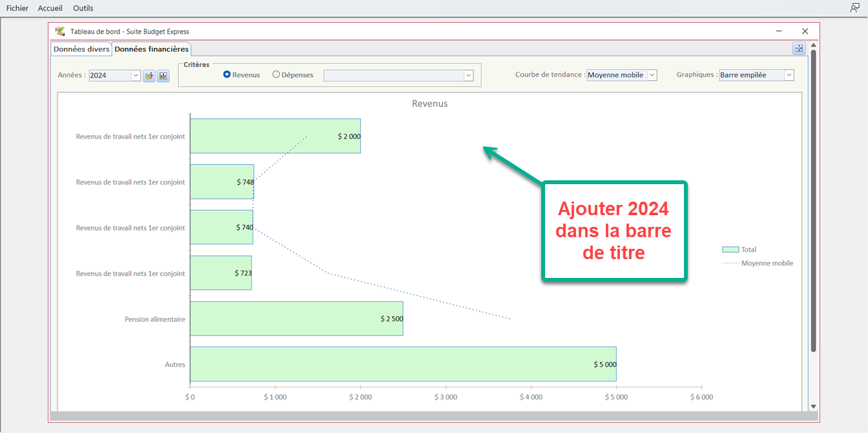Select the Dépenses radio button
868x433 pixels.
point(276,75)
